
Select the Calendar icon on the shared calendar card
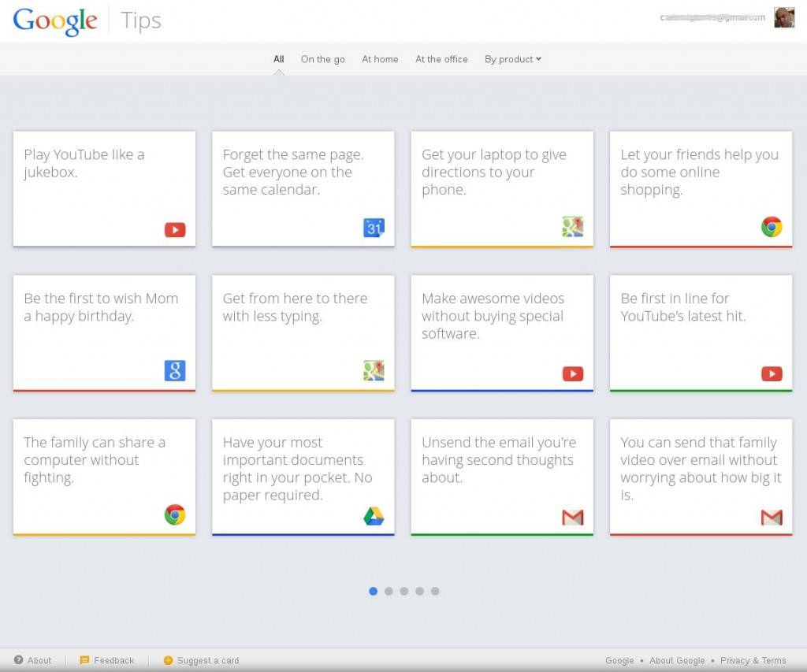pos(374,227)
